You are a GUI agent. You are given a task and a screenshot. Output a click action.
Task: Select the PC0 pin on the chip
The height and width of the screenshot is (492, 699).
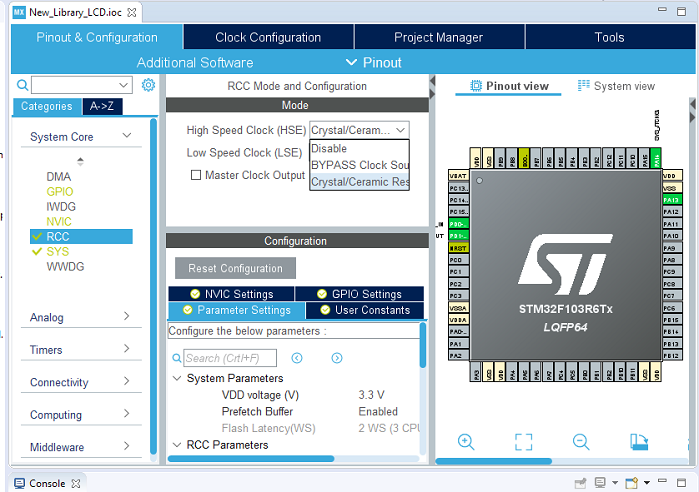(458, 260)
